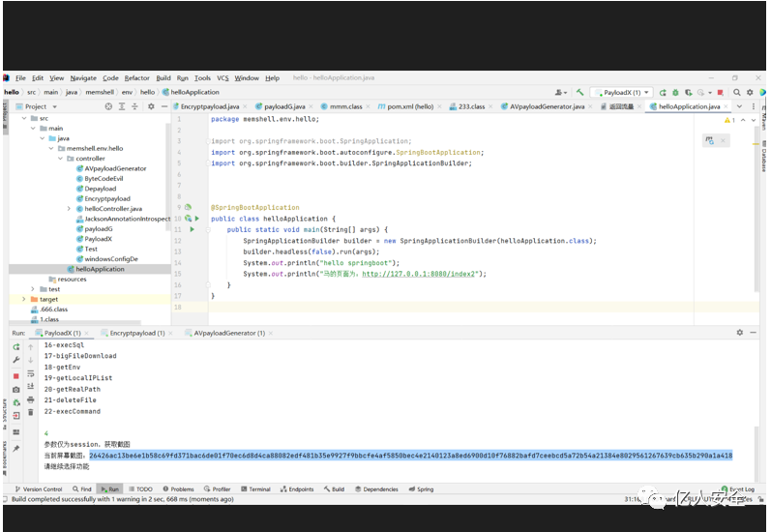Close the Encryptpayload.java editor tab
Screen dimensions: 771x532
[x=247, y=106]
